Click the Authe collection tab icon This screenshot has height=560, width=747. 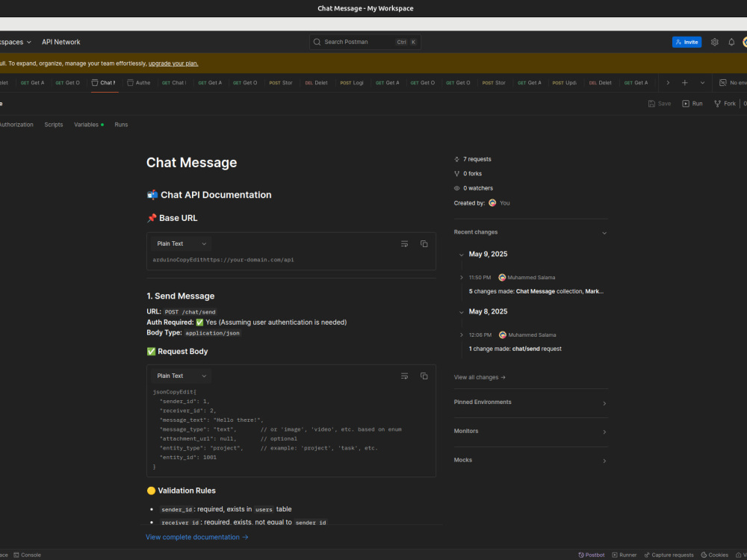tap(130, 82)
